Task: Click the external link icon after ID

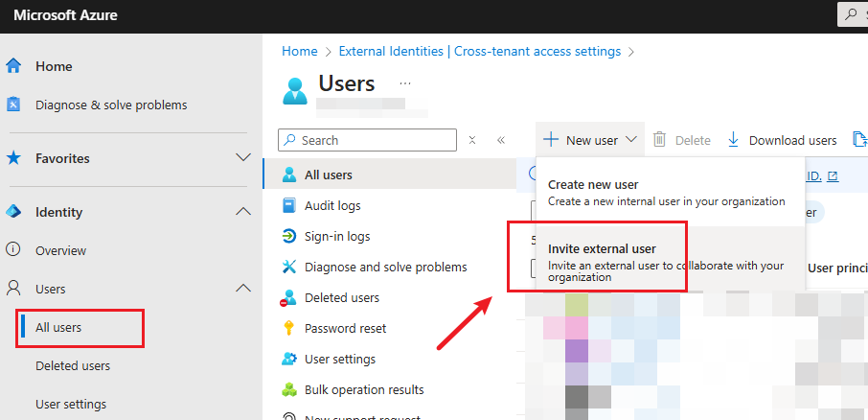Action: [x=833, y=176]
